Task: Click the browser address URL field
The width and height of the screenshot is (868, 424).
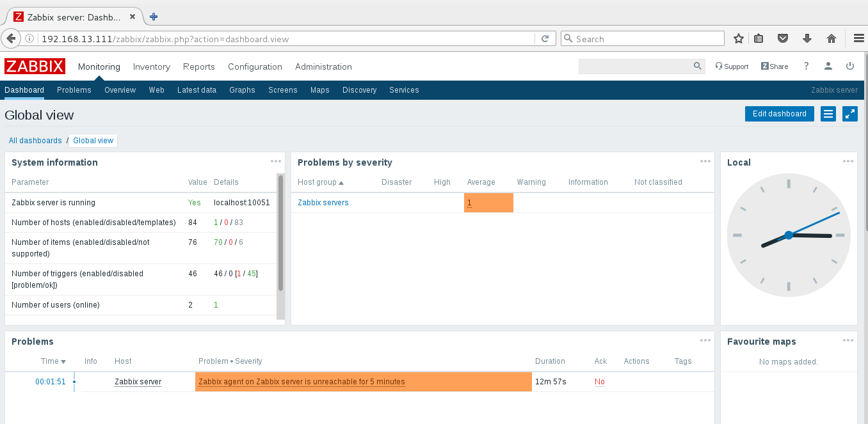Action: coord(287,39)
